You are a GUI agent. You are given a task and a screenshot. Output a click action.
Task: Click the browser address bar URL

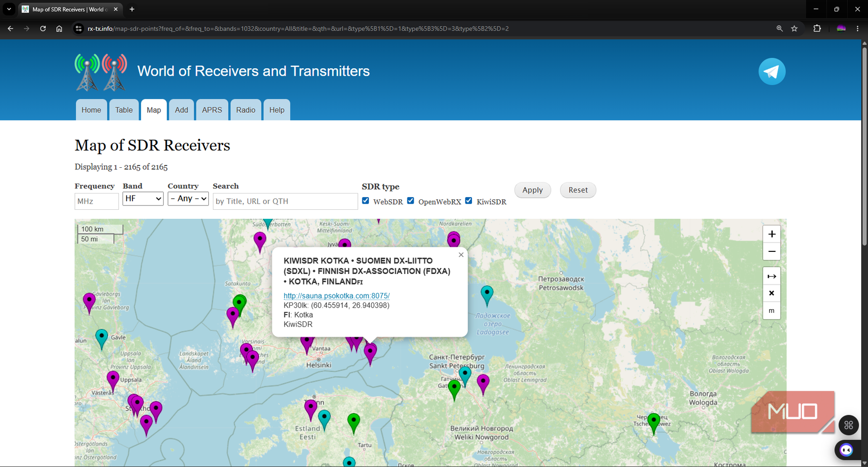(298, 28)
